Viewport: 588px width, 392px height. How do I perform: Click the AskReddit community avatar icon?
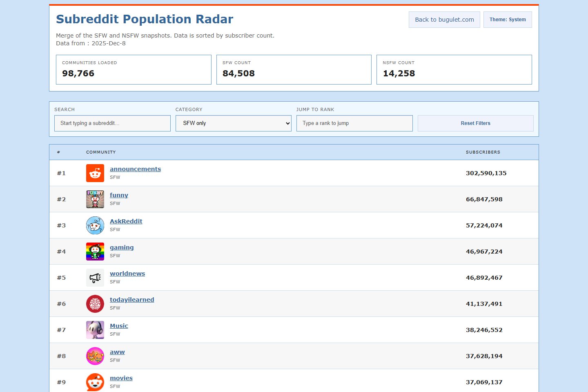(95, 225)
